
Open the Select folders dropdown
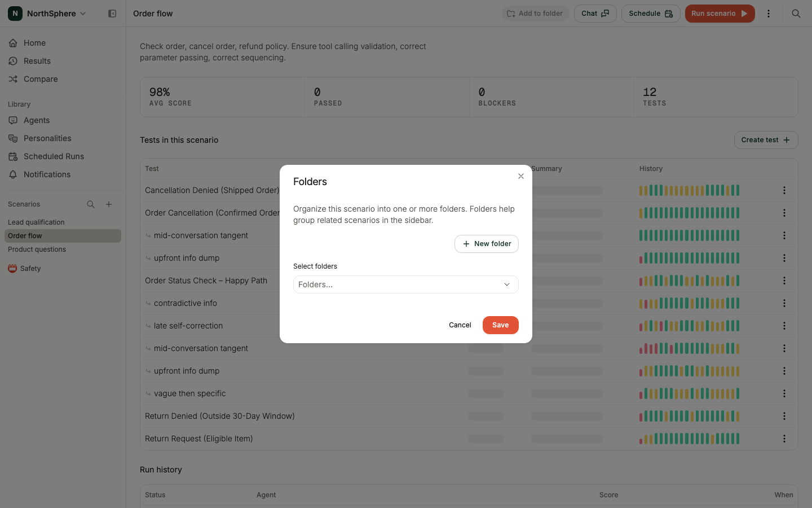pos(406,284)
